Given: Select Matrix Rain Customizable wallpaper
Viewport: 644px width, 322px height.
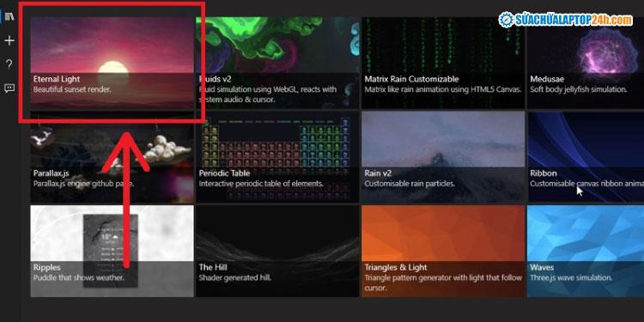Looking at the screenshot, I should 443,63.
